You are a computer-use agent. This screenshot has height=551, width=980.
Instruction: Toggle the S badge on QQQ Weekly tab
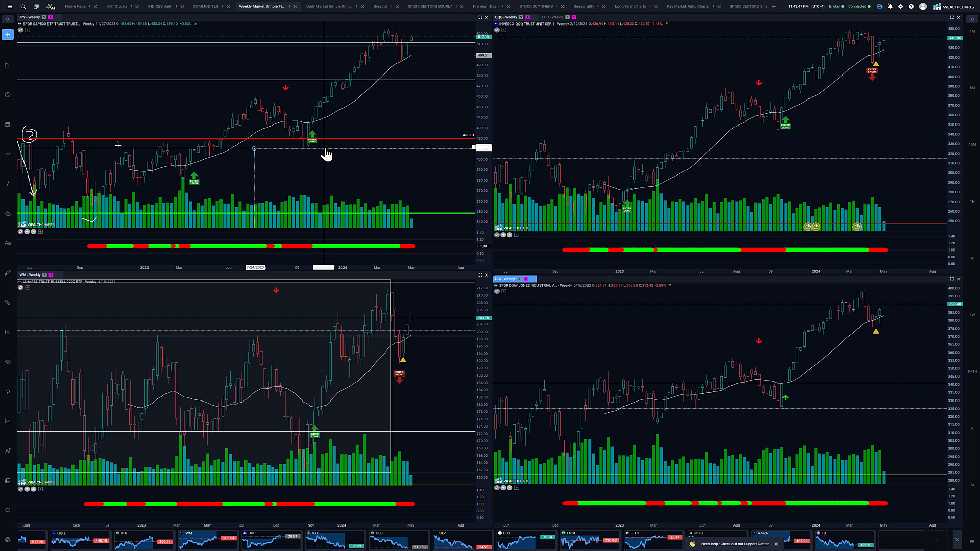[x=521, y=17]
